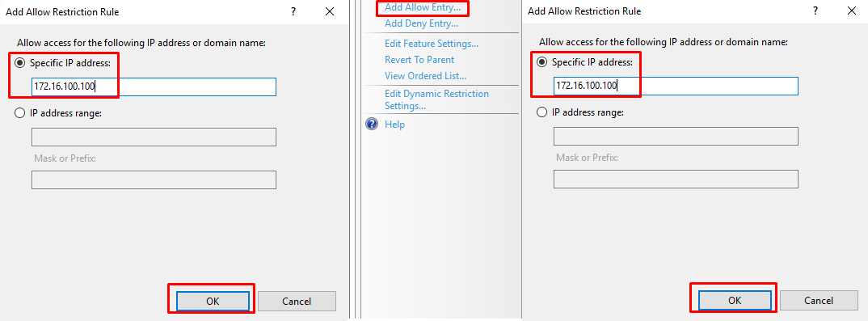Open Add Deny Entry action
This screenshot has width=868, height=321.
(x=421, y=23)
